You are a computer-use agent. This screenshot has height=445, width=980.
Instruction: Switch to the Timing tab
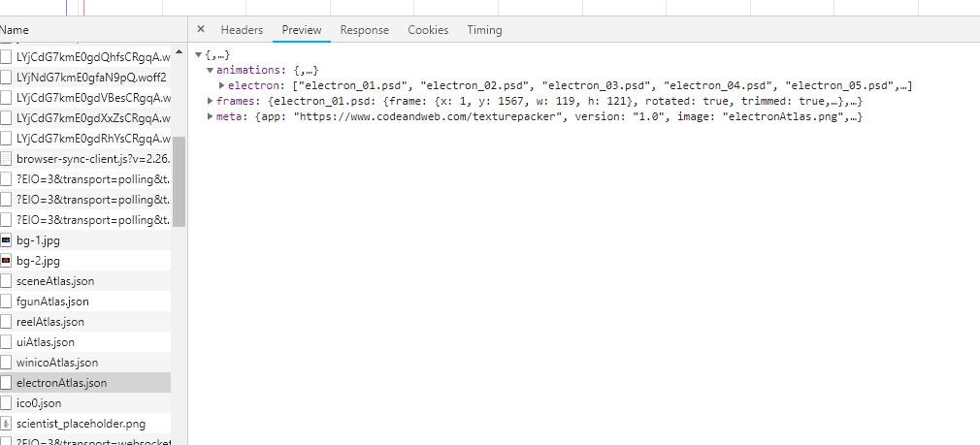pos(484,29)
